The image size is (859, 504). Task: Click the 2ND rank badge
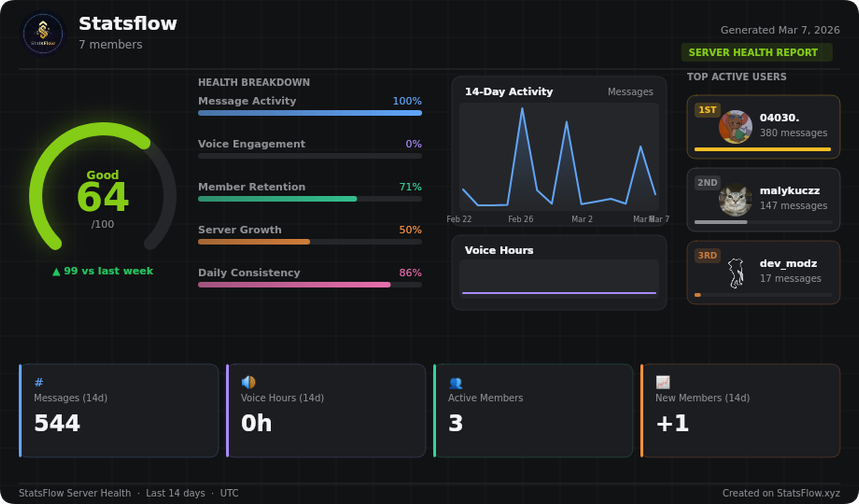[x=707, y=183]
